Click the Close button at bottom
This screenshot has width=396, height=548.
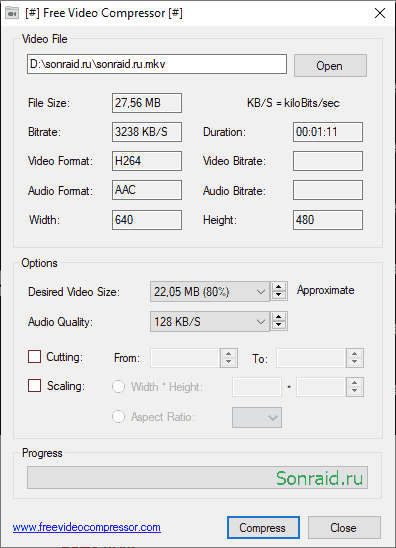(344, 527)
